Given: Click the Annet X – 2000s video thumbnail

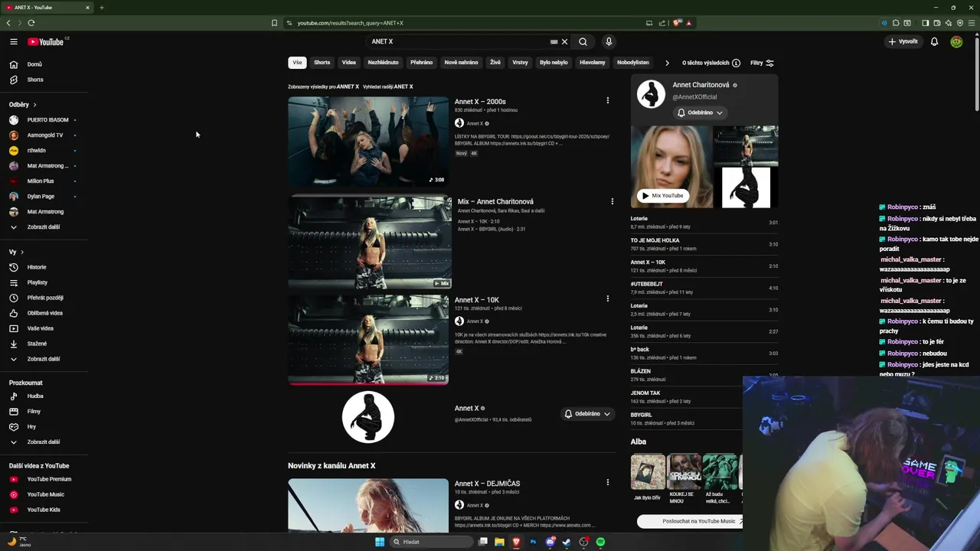Looking at the screenshot, I should [x=368, y=142].
